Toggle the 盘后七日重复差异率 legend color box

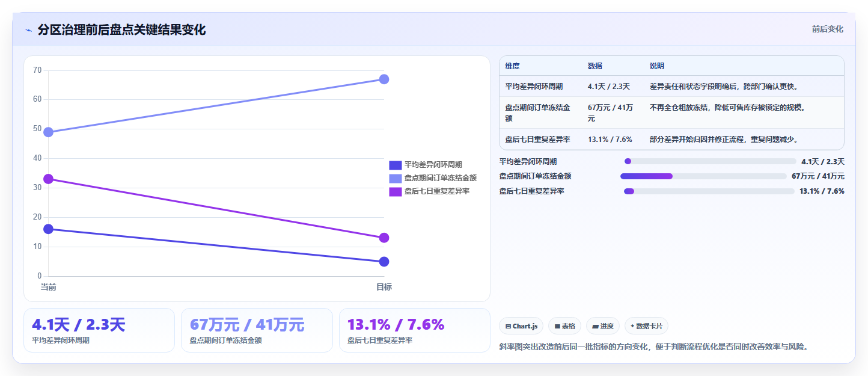pos(395,191)
